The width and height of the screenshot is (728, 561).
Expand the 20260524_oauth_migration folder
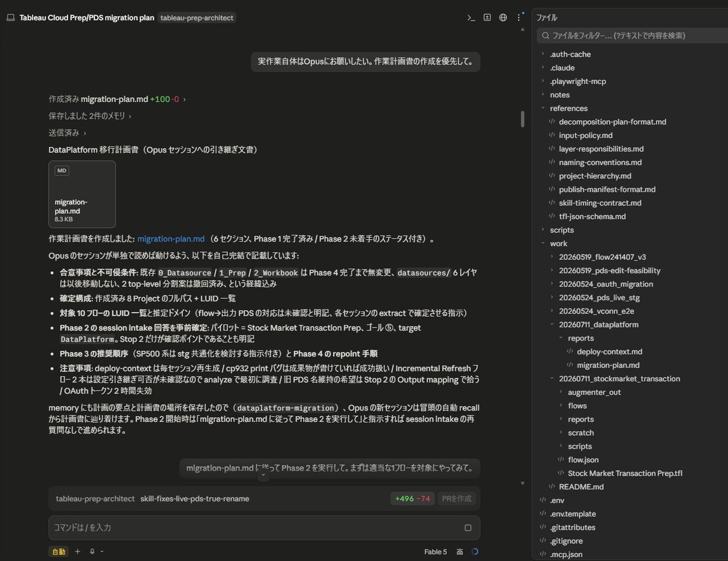[x=601, y=284]
